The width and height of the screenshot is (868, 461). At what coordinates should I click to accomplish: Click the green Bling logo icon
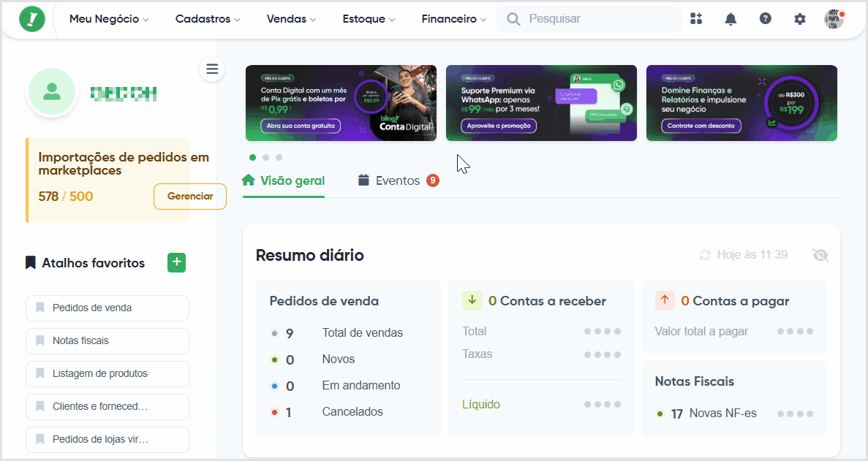pos(32,19)
